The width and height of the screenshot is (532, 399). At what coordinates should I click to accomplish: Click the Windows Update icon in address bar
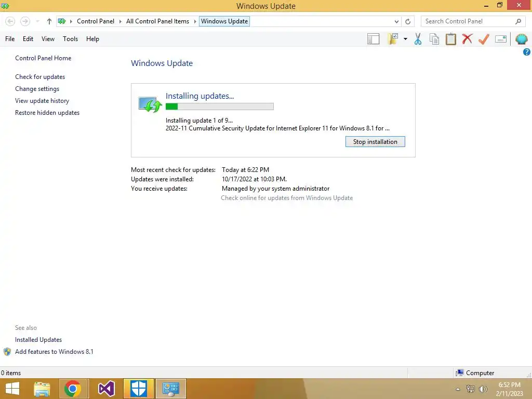pos(62,21)
